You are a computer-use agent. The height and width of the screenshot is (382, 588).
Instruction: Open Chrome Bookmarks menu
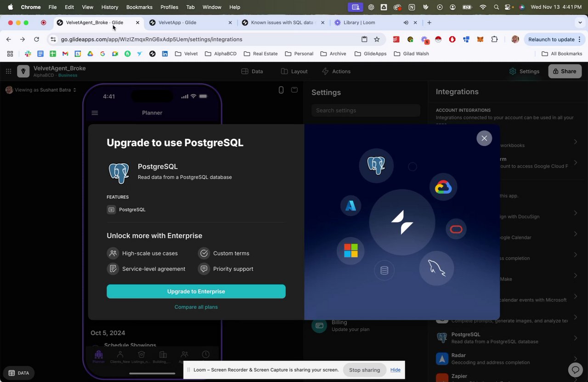tap(139, 7)
